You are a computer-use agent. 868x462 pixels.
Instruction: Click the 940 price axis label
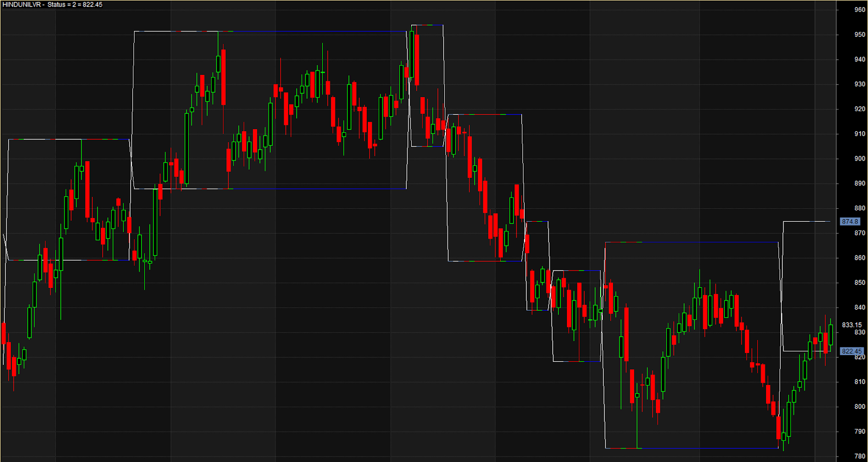860,60
